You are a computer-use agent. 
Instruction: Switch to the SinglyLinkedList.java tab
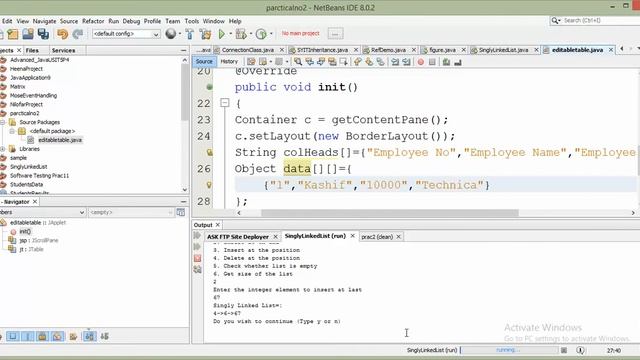pos(503,50)
